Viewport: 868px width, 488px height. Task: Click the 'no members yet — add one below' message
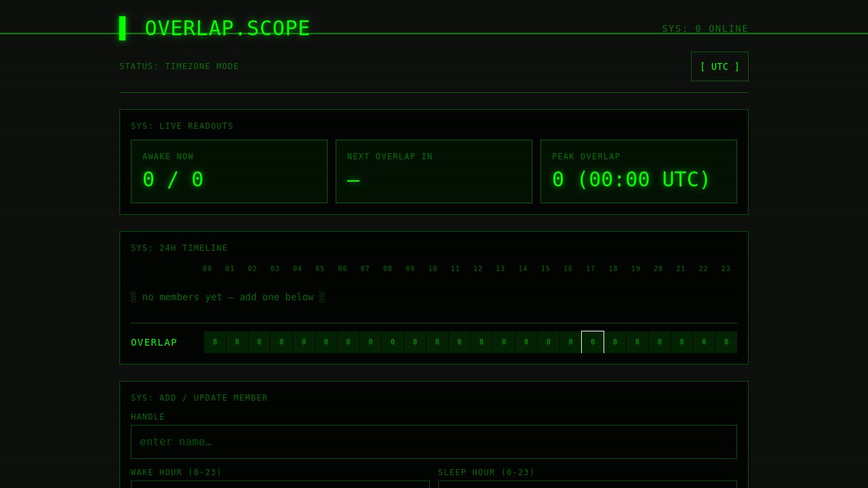tap(228, 297)
